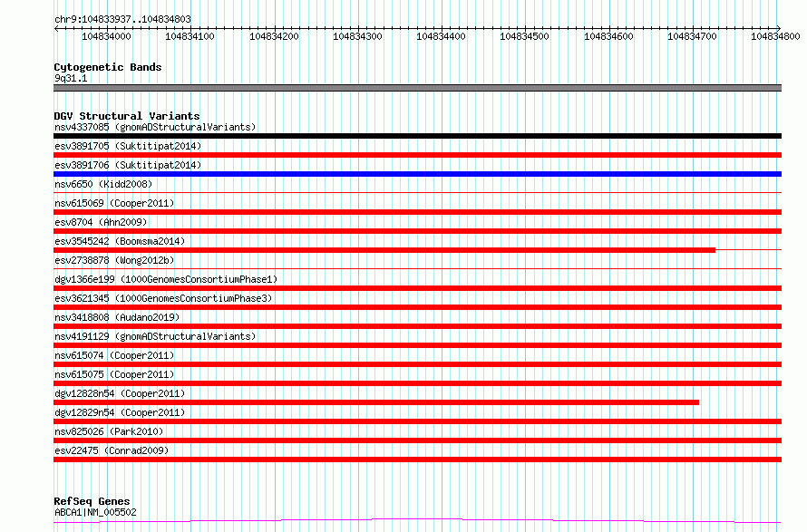Click ruler position 104834000
This screenshot has width=807, height=532.
point(106,36)
